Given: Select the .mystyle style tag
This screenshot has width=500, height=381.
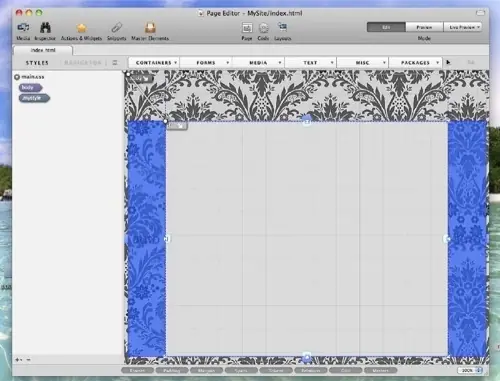Looking at the screenshot, I should coord(34,98).
